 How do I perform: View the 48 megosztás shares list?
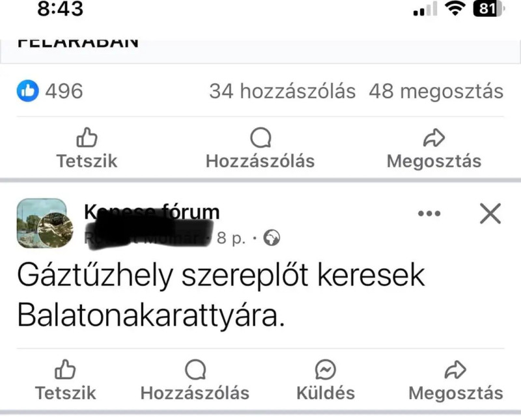coord(436,91)
